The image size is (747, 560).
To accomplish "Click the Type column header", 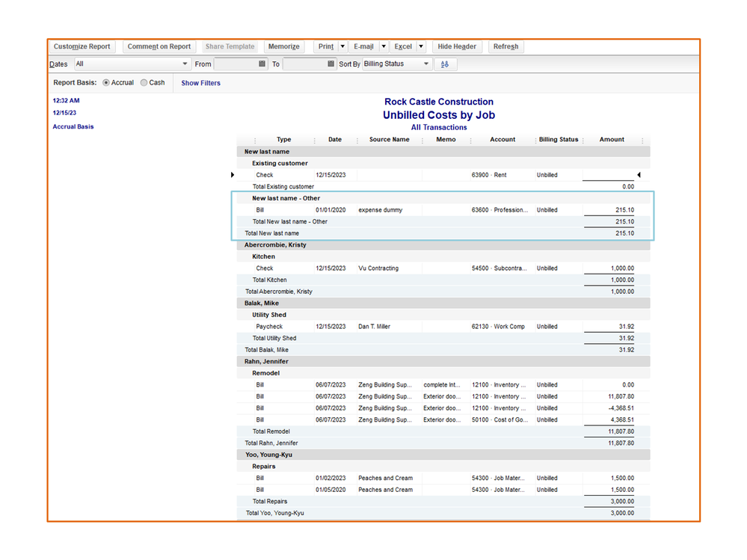I will tap(284, 140).
